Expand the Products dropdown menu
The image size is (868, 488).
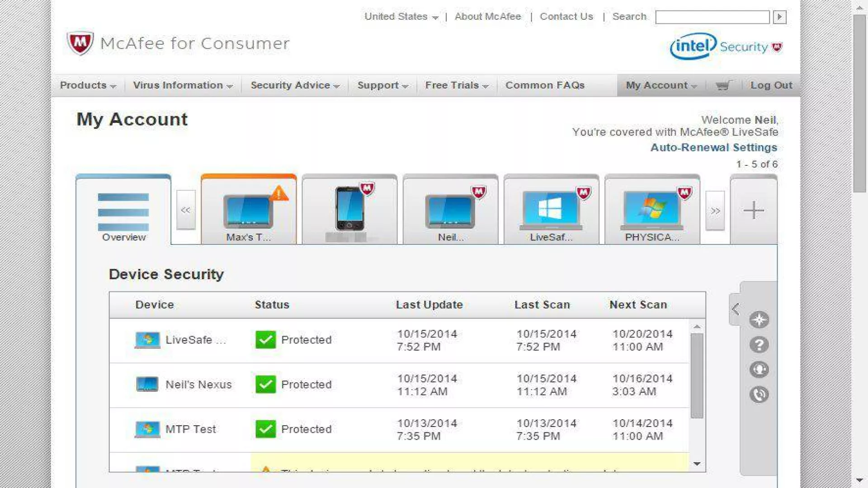(x=88, y=85)
